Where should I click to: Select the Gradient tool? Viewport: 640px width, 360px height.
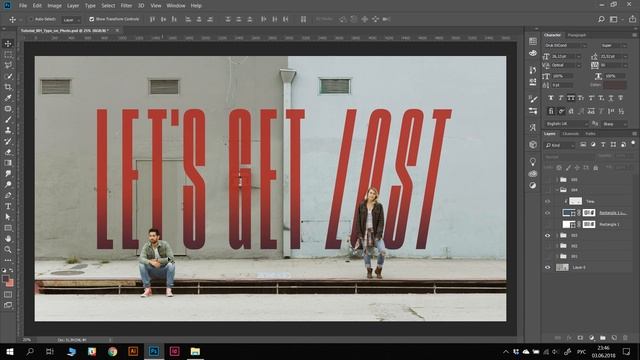[x=8, y=163]
